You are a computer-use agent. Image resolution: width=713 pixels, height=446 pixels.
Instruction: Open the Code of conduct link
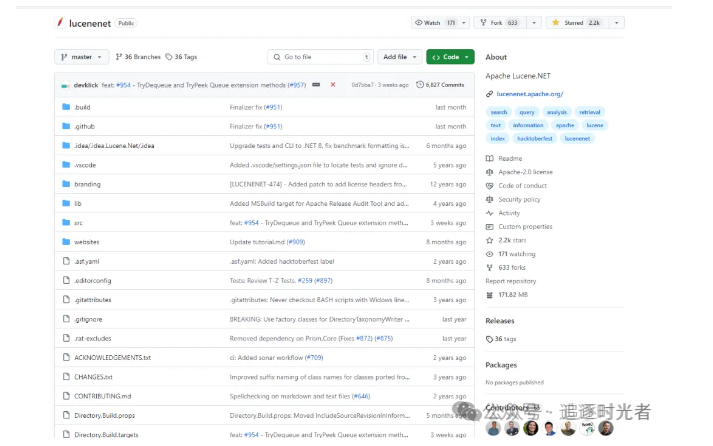[522, 185]
